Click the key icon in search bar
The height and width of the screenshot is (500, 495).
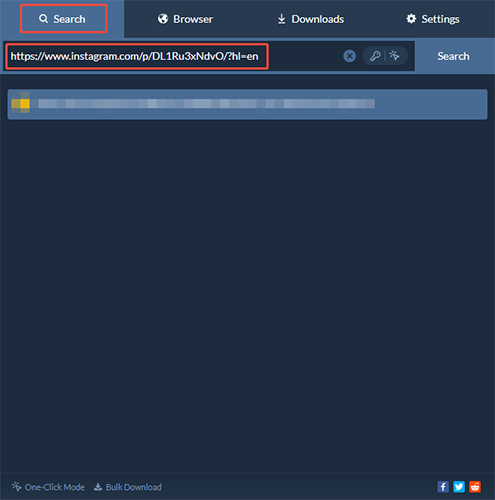(x=375, y=56)
